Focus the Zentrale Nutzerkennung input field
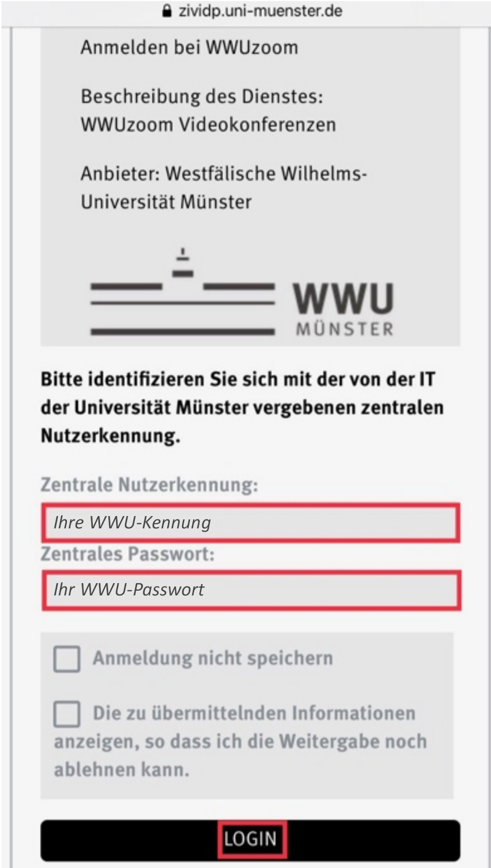This screenshot has width=491, height=868. (251, 523)
